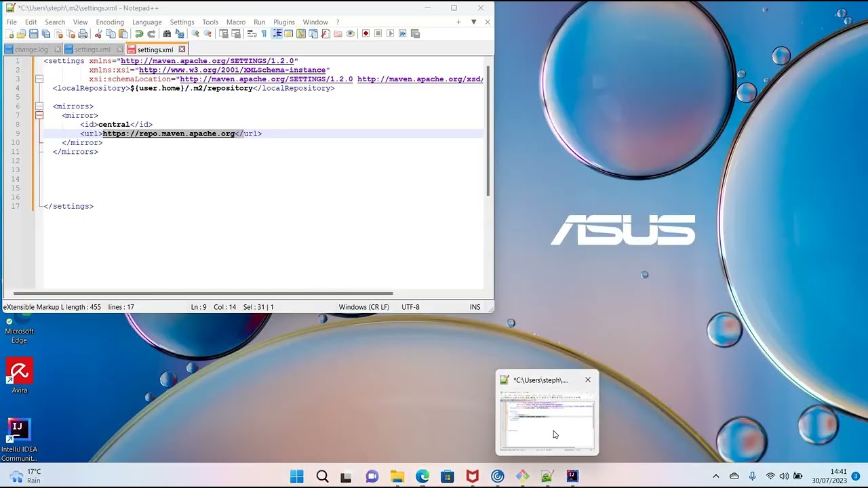868x488 pixels.
Task: Click the Cut scissors icon
Action: (x=98, y=33)
